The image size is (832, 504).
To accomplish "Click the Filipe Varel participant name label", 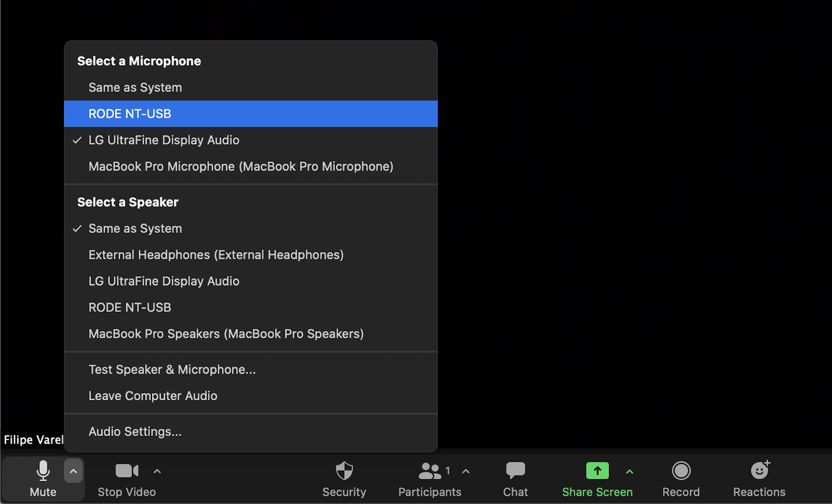I will (33, 440).
